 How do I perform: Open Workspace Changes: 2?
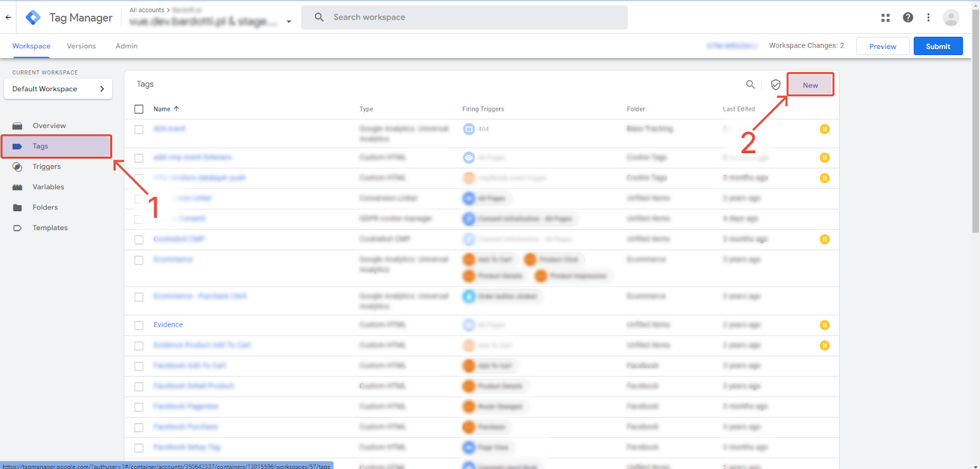tap(806, 46)
